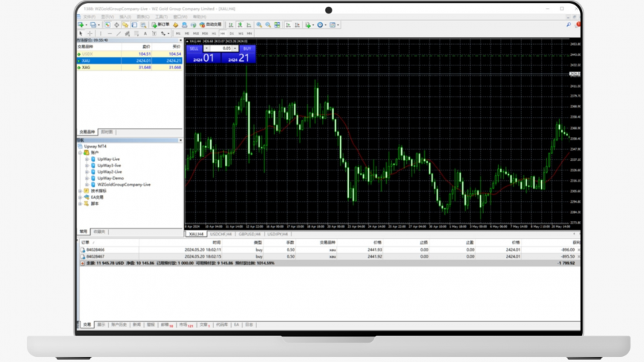
Task: Toggle chart auto scroll icon
Action: pyautogui.click(x=288, y=25)
